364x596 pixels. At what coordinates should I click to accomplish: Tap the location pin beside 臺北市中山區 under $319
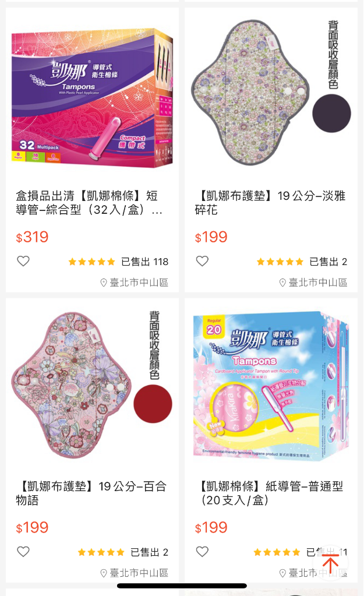click(x=103, y=283)
